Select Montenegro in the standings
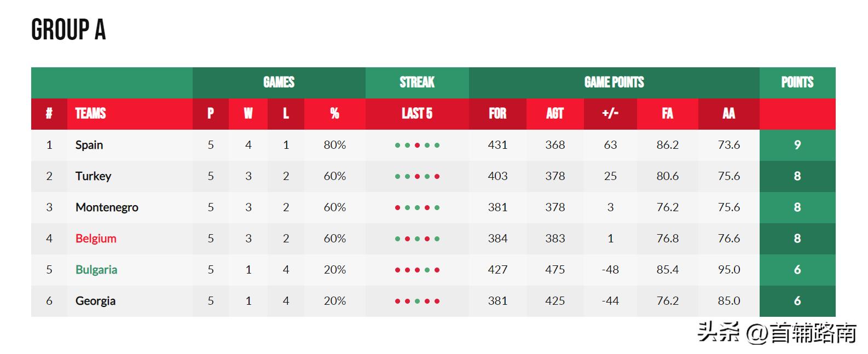This screenshot has height=354, width=868. tap(107, 207)
